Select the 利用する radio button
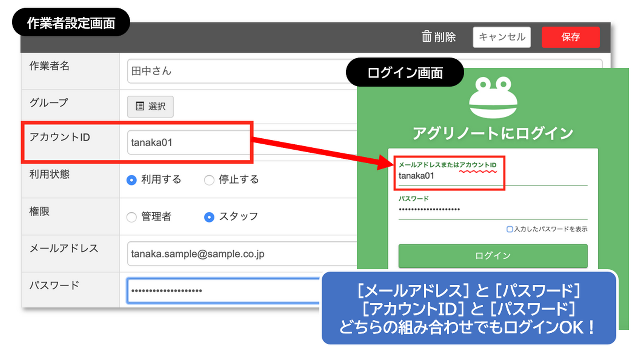This screenshot has width=644, height=351. (x=132, y=180)
